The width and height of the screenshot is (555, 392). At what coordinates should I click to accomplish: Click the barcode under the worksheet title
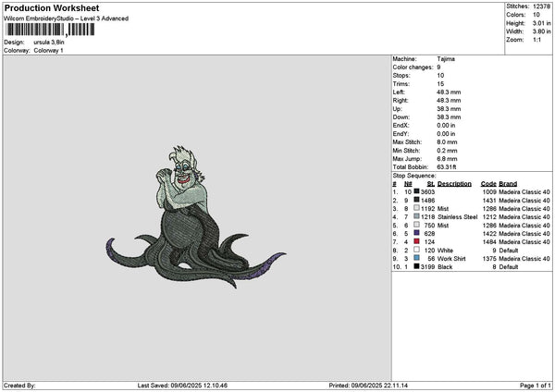tap(50, 30)
